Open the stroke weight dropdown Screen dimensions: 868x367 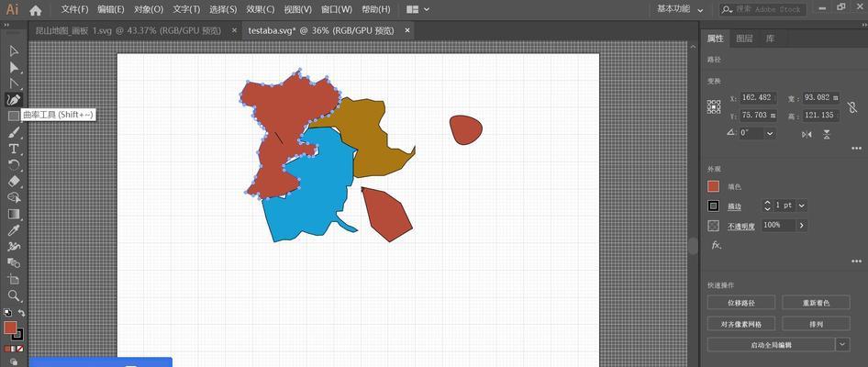(x=802, y=206)
